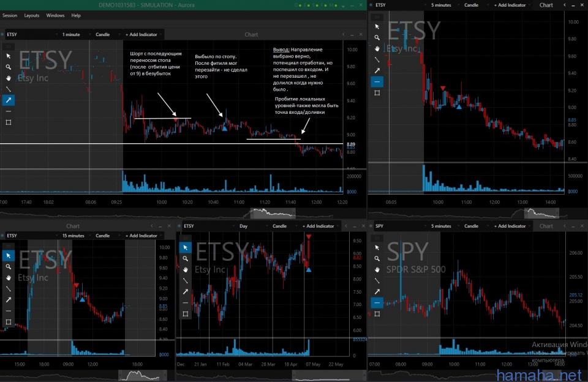588x382 pixels.
Task: Open the Candle type dropdown in ETSY Day chart
Action: (x=284, y=226)
